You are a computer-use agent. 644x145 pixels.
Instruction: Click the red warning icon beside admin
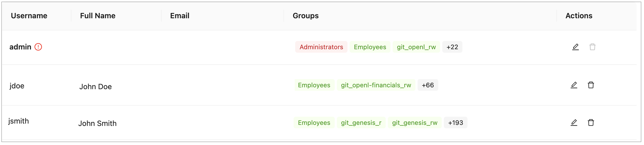[38, 47]
